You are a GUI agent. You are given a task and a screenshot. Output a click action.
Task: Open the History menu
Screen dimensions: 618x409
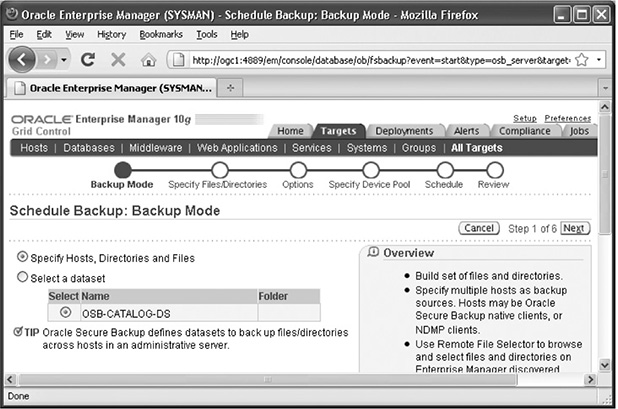click(x=112, y=35)
